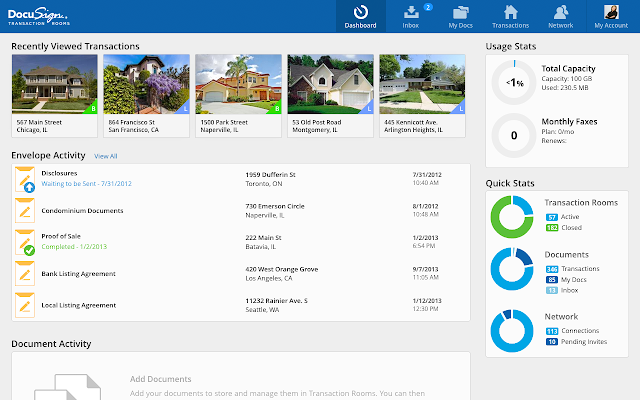This screenshot has width=640, height=400.
Task: Click the Active transaction rooms count badge
Action: [551, 216]
